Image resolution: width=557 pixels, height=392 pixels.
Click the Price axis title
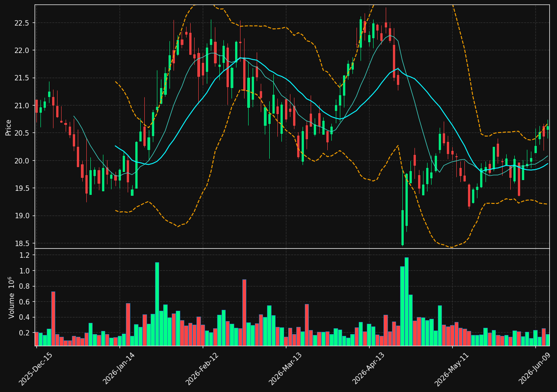(x=9, y=127)
